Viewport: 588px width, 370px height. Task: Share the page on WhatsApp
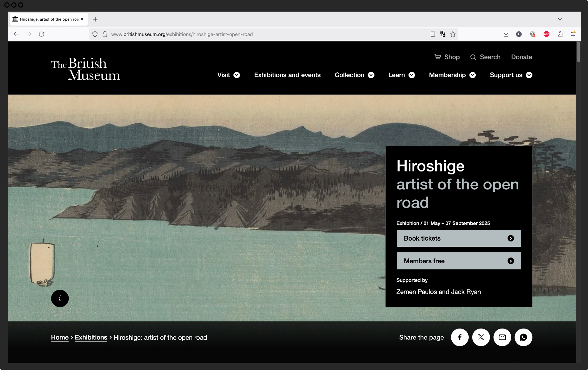pos(523,337)
